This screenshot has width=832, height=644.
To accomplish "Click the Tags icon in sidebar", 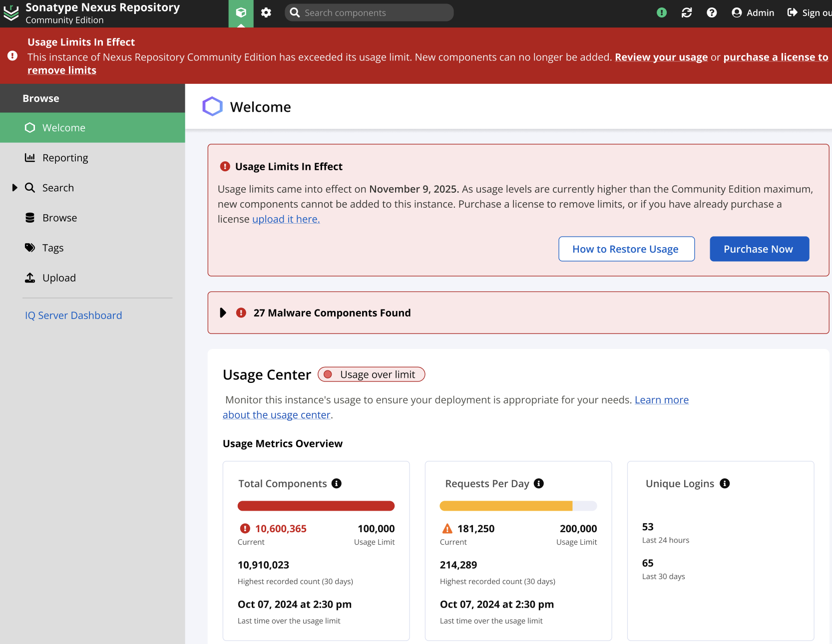I will coord(30,248).
